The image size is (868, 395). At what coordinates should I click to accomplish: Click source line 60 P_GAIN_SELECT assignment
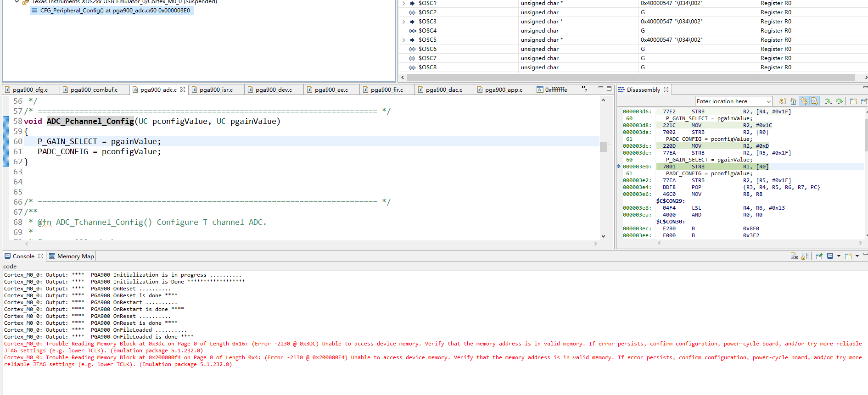click(99, 141)
